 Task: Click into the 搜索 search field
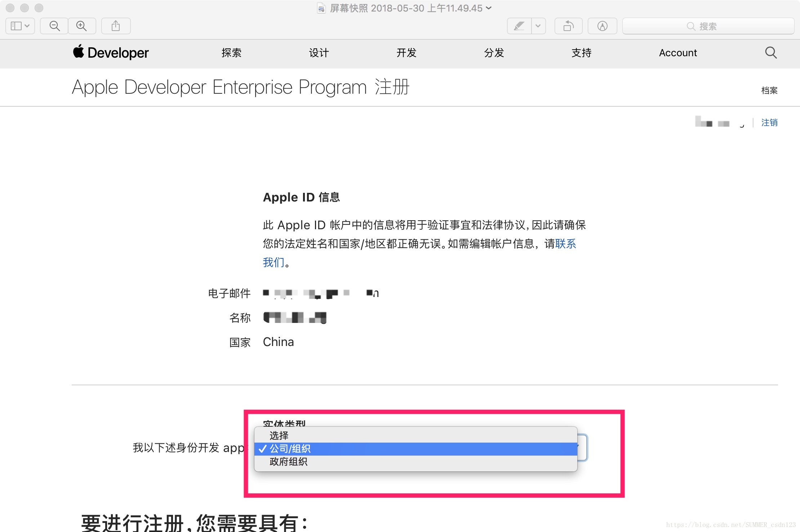tap(708, 26)
